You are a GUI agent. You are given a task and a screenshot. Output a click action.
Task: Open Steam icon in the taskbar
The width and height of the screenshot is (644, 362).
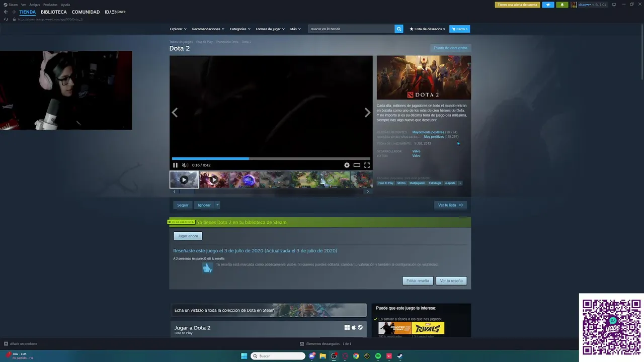400,356
